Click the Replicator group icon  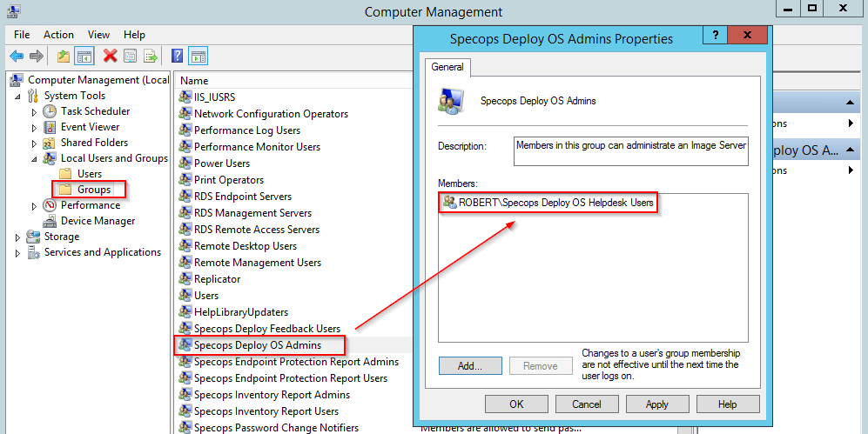tap(185, 279)
